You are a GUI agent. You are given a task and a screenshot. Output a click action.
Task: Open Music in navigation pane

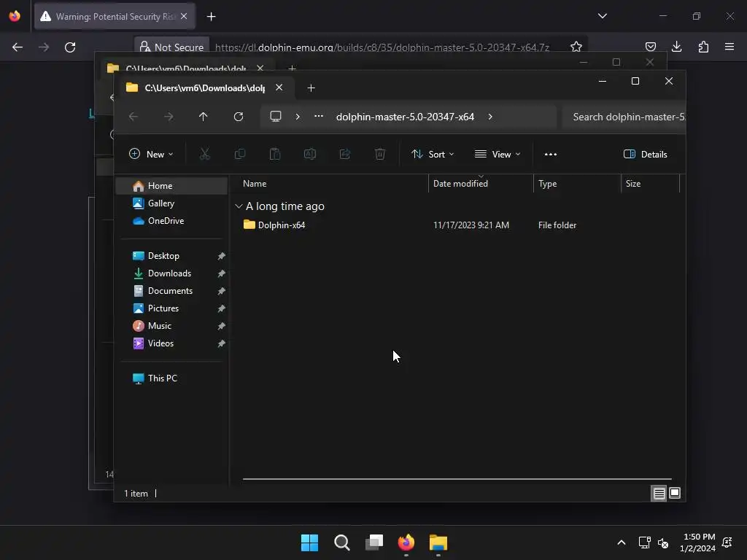(x=171, y=326)
